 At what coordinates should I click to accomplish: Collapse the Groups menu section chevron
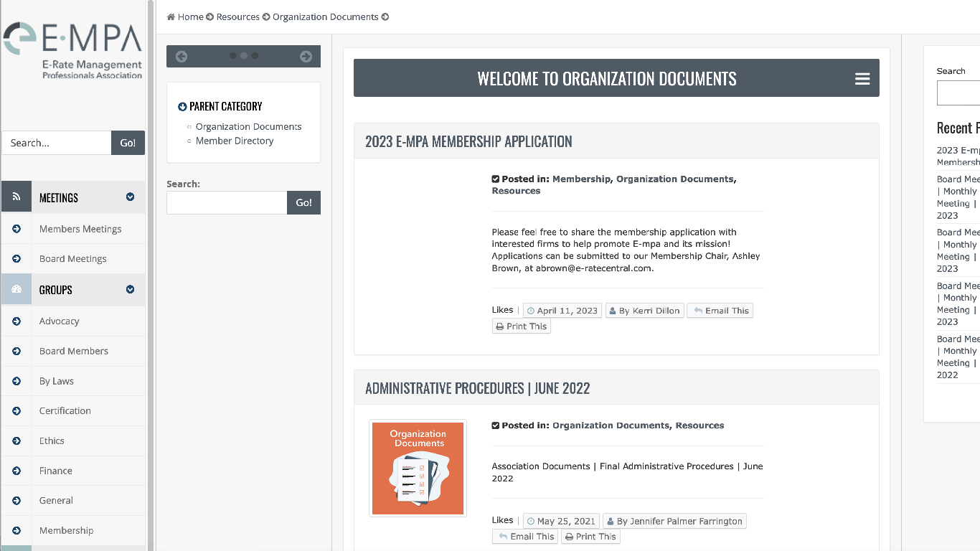point(130,289)
